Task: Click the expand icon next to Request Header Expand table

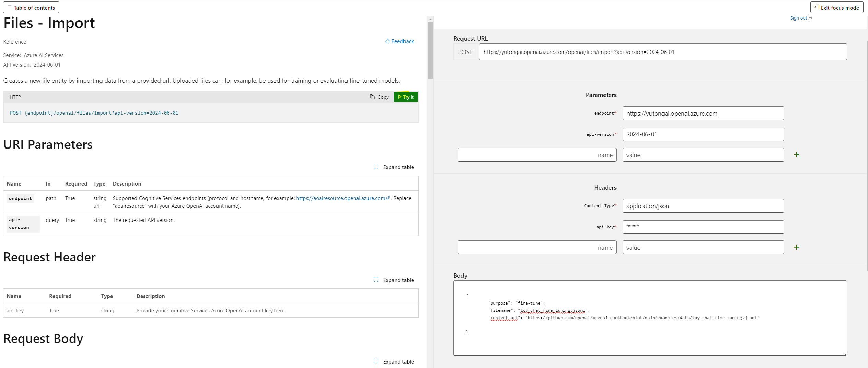Action: (376, 280)
